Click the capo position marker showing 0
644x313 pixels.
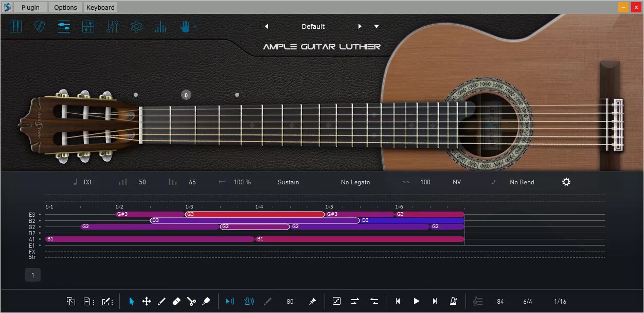(186, 95)
